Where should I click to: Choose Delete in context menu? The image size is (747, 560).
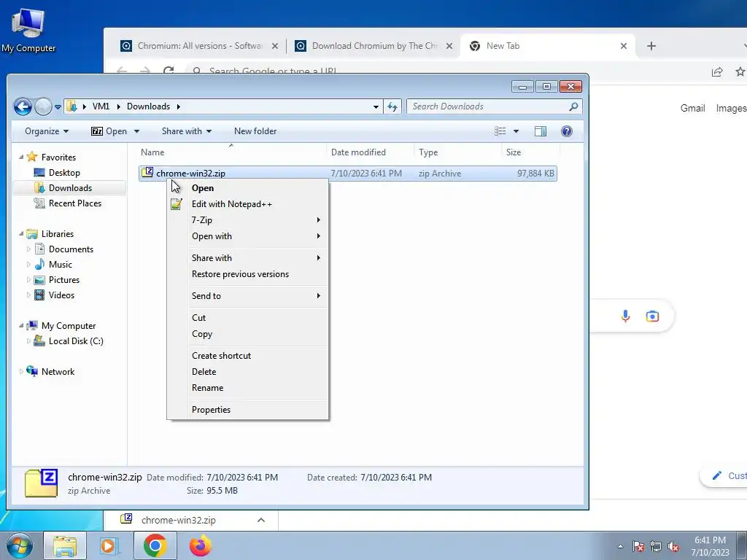(x=248, y=372)
